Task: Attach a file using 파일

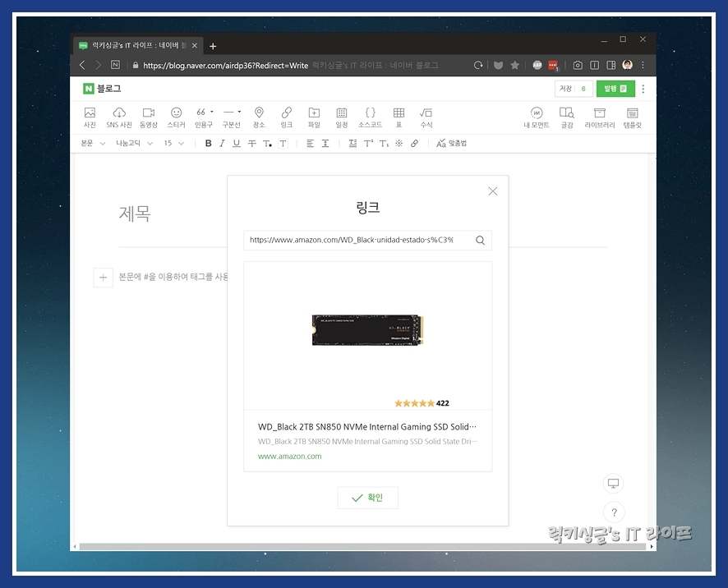Action: coord(315,117)
